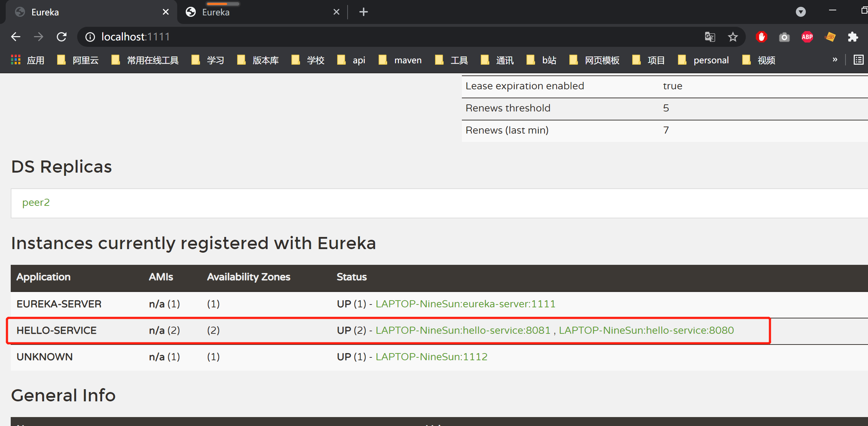The width and height of the screenshot is (868, 426).
Task: Open the 项目 bookmark folder
Action: tap(649, 60)
